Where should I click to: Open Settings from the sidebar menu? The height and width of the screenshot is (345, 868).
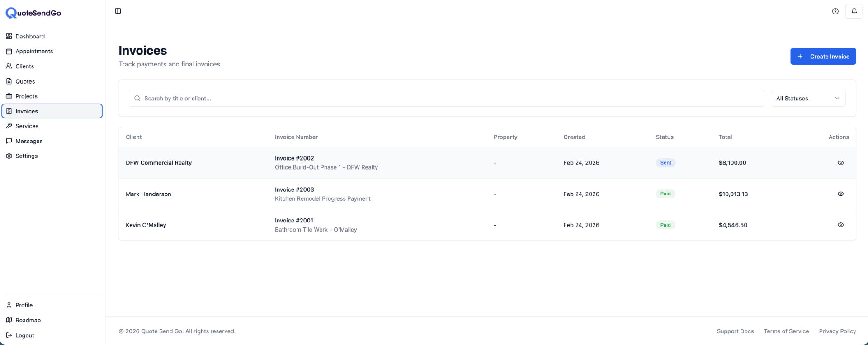tap(27, 156)
